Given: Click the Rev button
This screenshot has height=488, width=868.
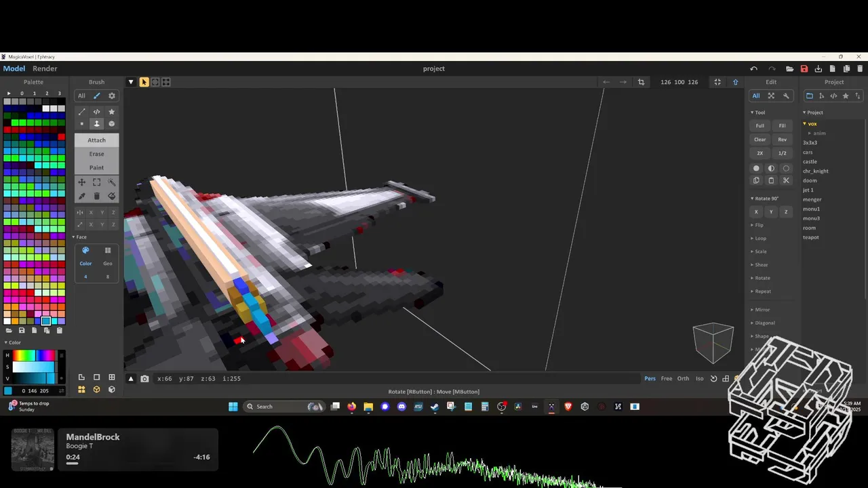Looking at the screenshot, I should [782, 140].
